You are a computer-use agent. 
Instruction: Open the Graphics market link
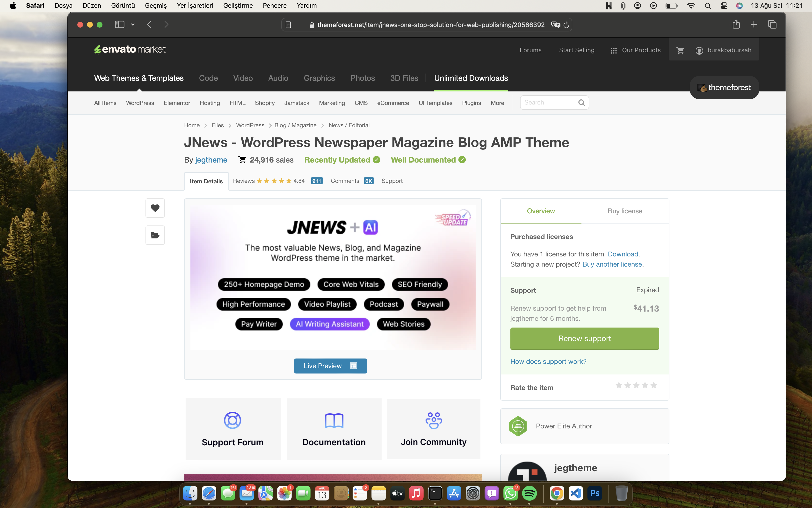(x=319, y=78)
